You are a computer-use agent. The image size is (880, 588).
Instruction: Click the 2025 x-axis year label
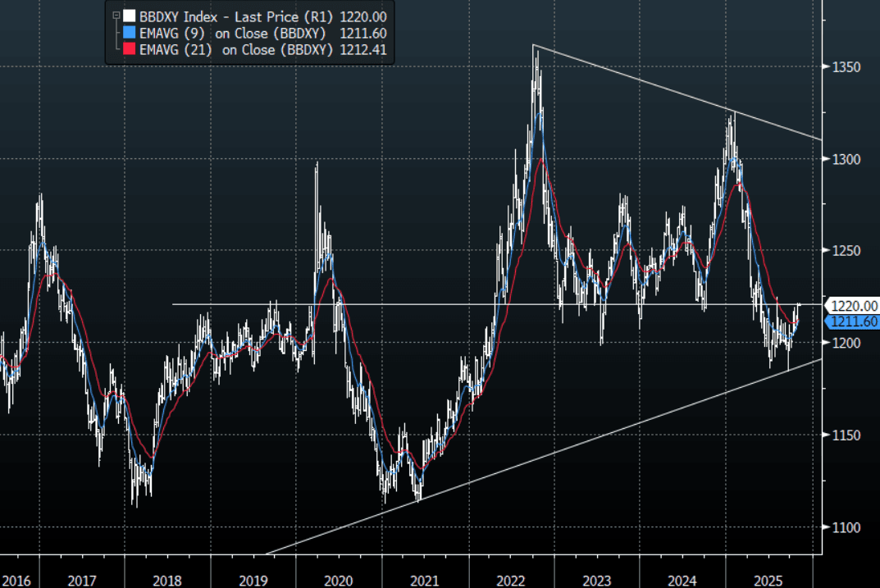coord(768,581)
